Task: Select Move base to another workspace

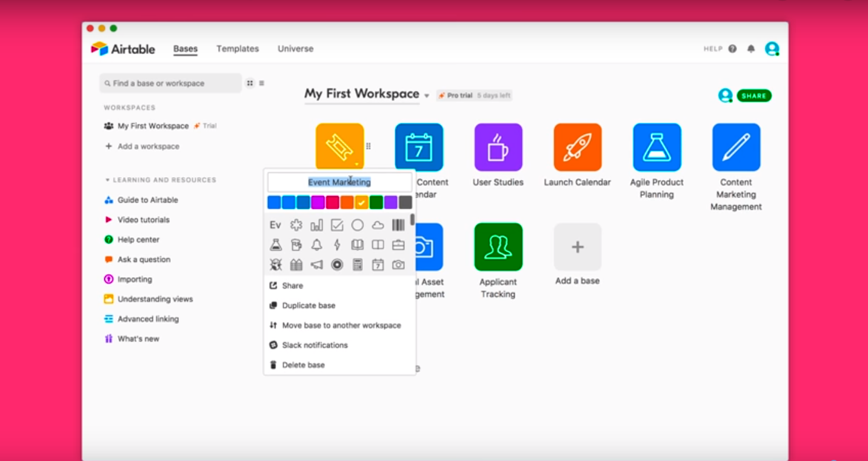Action: tap(339, 325)
